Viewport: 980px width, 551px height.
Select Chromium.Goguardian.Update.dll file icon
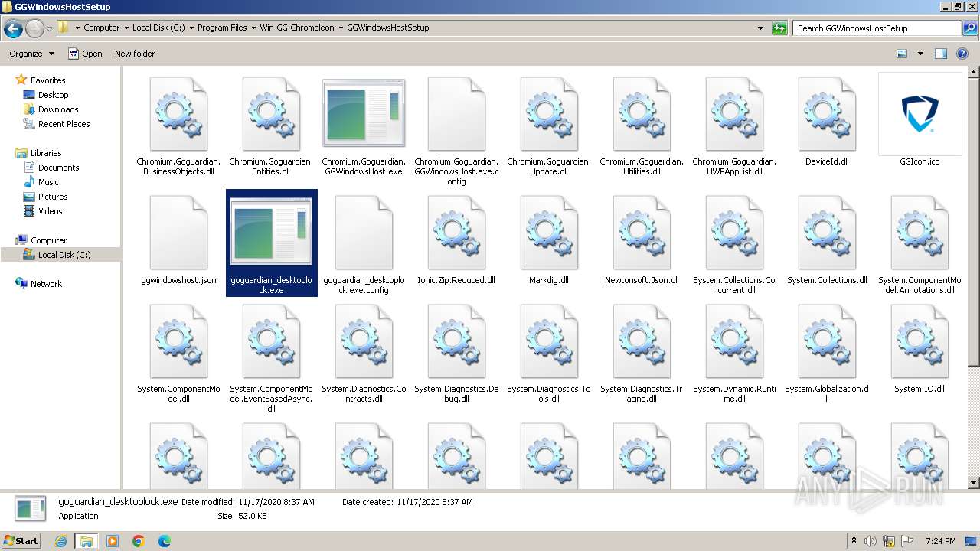tap(549, 113)
